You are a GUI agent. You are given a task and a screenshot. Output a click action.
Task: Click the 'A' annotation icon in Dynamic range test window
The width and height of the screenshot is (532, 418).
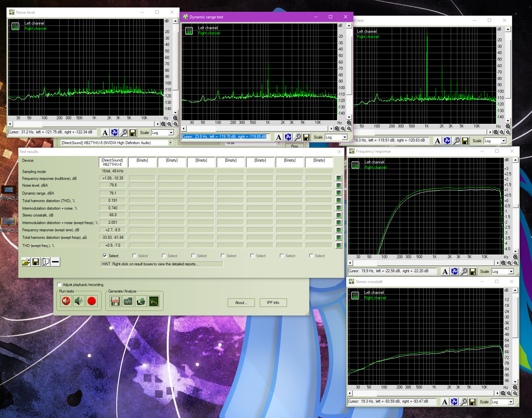(x=278, y=137)
